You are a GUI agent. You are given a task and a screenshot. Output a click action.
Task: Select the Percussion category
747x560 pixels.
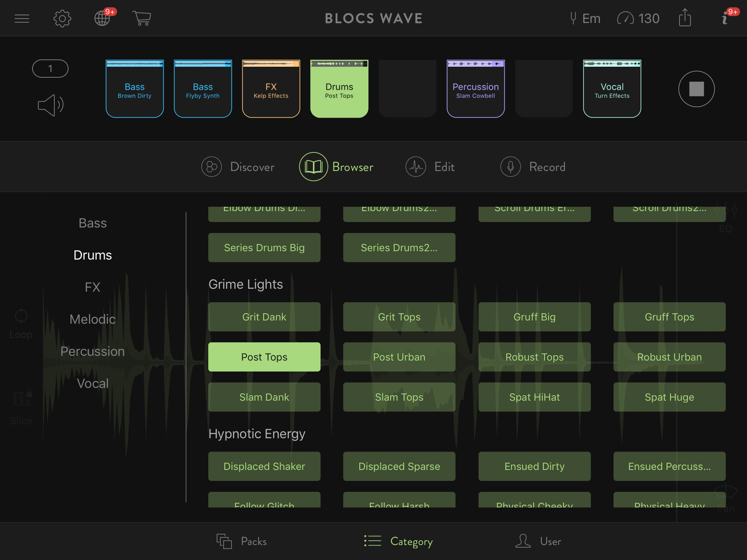coord(93,351)
